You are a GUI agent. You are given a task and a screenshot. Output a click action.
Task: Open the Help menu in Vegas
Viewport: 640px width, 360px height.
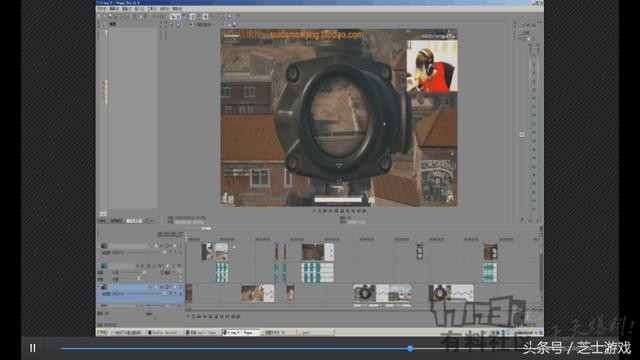[177, 9]
